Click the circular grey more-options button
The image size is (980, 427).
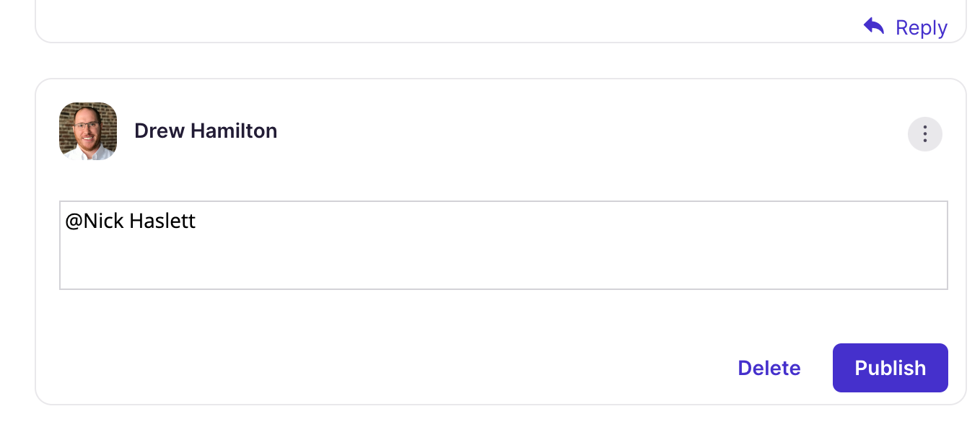924,134
